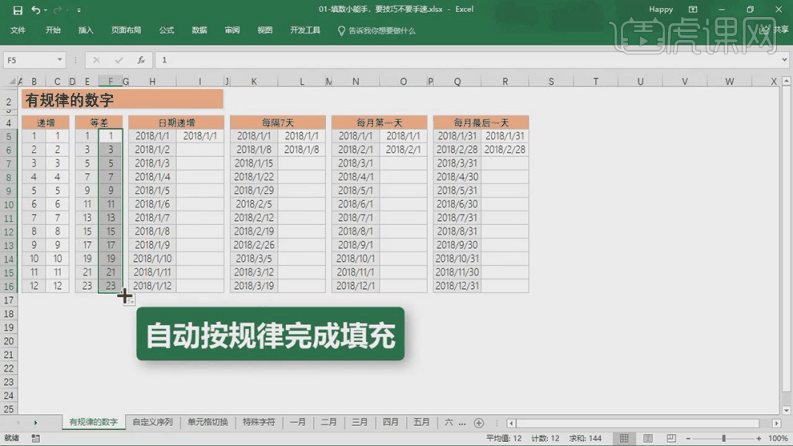
Task: Click cell containing 2018/1/12
Action: click(152, 286)
